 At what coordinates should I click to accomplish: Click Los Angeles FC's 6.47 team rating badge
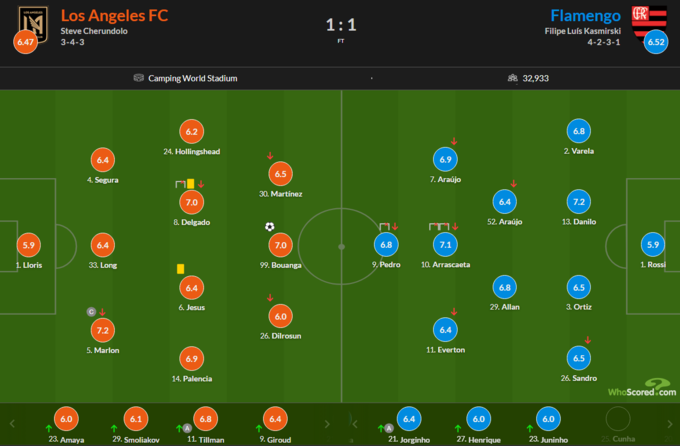click(x=24, y=43)
